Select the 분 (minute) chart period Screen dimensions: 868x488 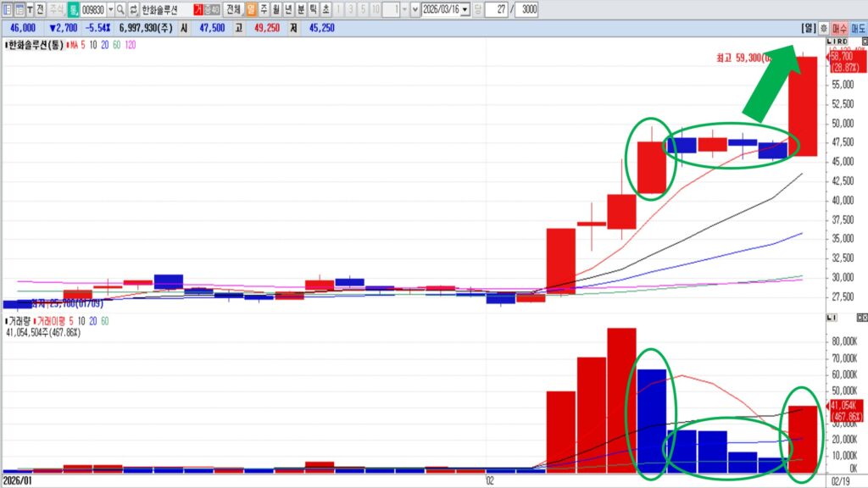point(301,9)
